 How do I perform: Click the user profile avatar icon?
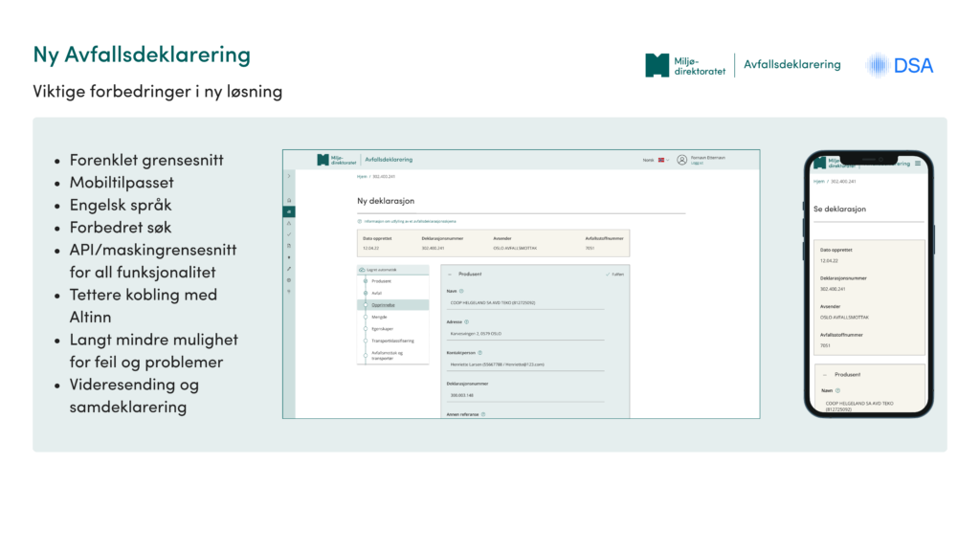point(681,160)
